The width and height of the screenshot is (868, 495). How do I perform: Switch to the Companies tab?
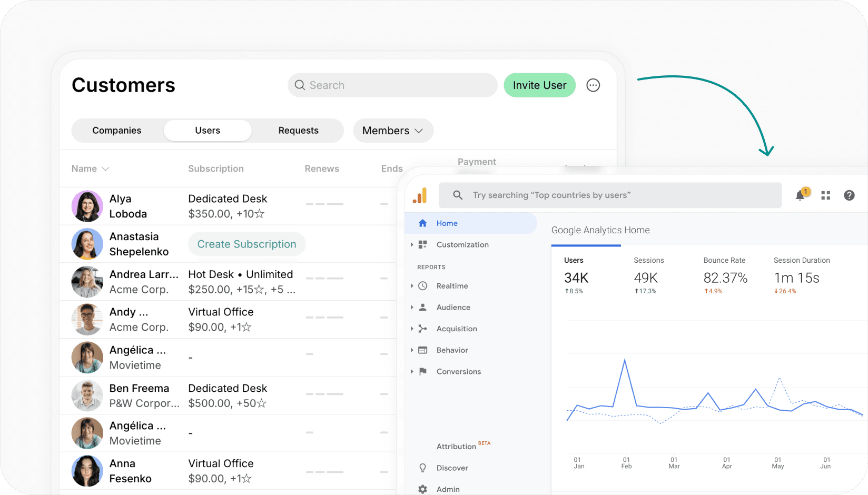(x=117, y=131)
